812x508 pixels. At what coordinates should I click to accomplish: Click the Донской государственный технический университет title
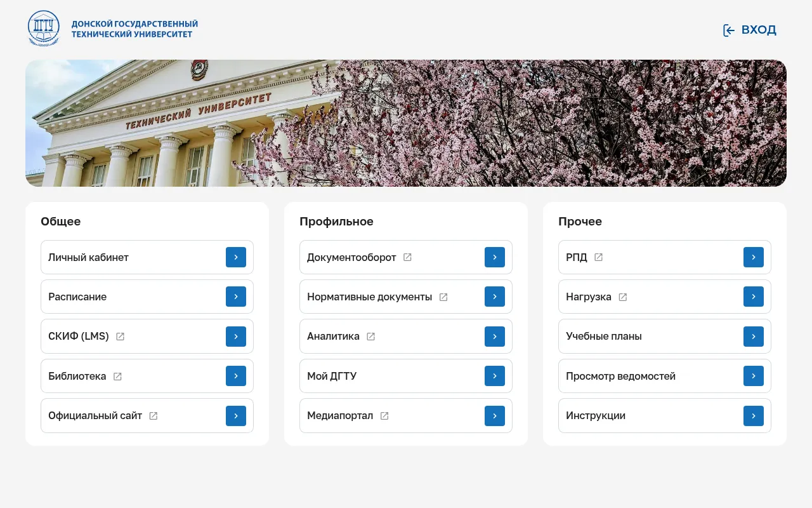click(x=134, y=29)
